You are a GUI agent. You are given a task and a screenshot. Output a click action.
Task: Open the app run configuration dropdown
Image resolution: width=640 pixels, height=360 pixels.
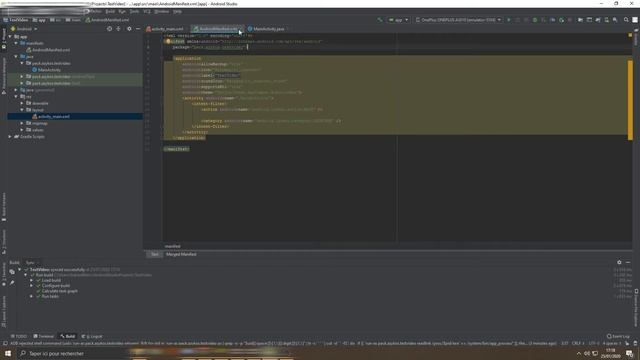398,20
